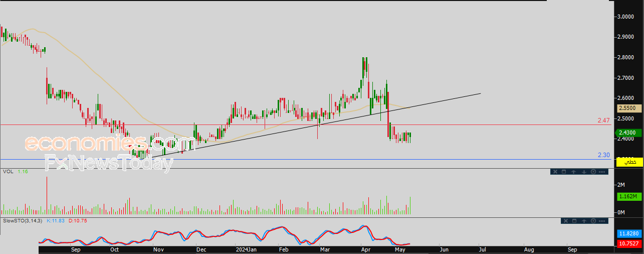Click the Dec label on time axis
This screenshot has width=644, height=254.
coord(201,249)
